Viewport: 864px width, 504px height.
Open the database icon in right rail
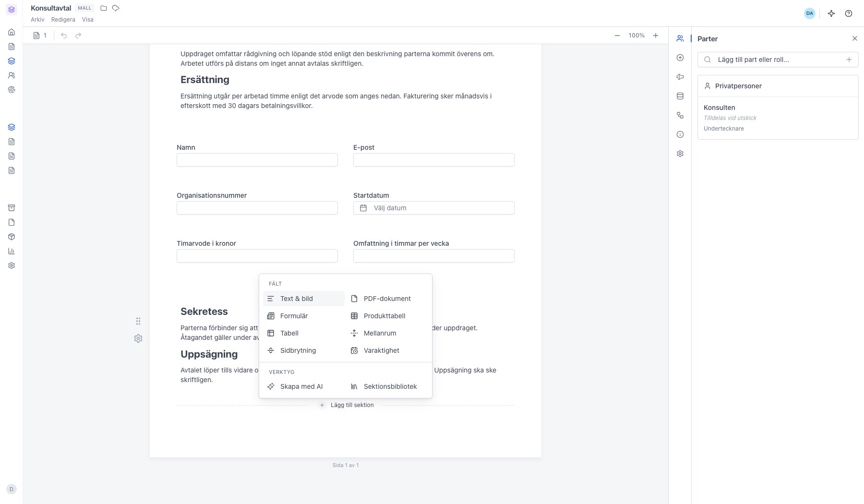click(680, 96)
